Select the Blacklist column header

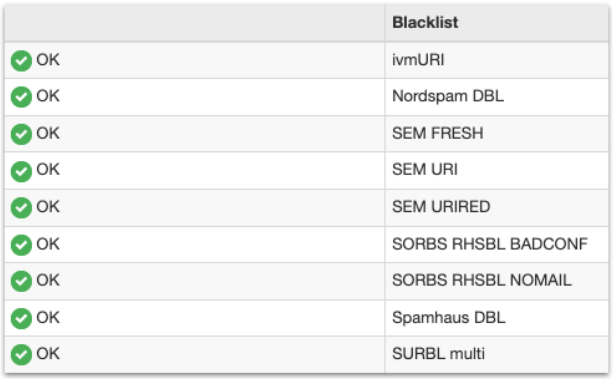(x=425, y=23)
